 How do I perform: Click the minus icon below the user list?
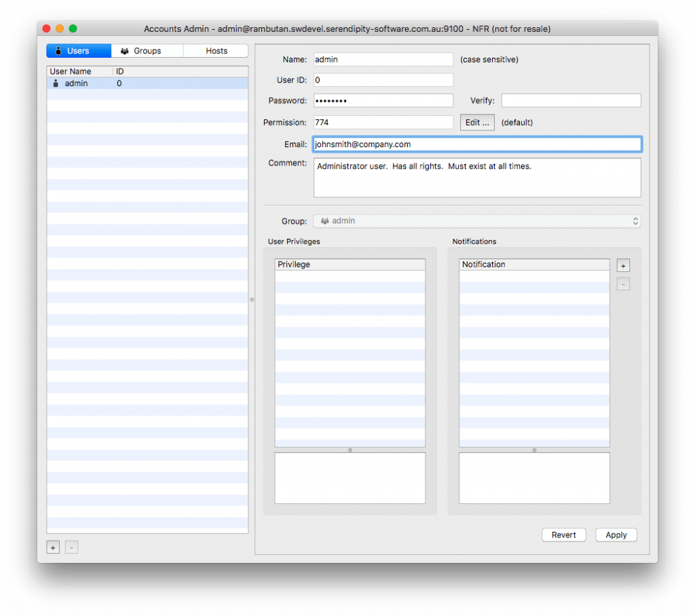click(71, 547)
